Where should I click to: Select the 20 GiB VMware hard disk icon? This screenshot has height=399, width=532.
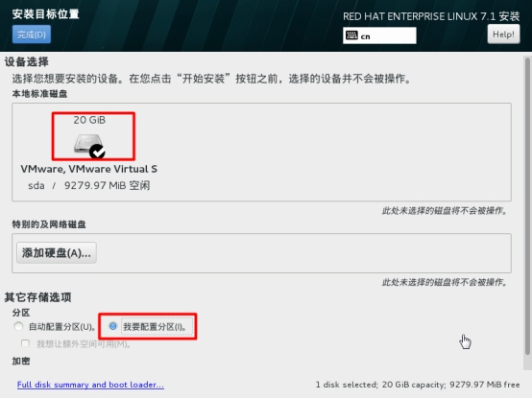(88, 143)
